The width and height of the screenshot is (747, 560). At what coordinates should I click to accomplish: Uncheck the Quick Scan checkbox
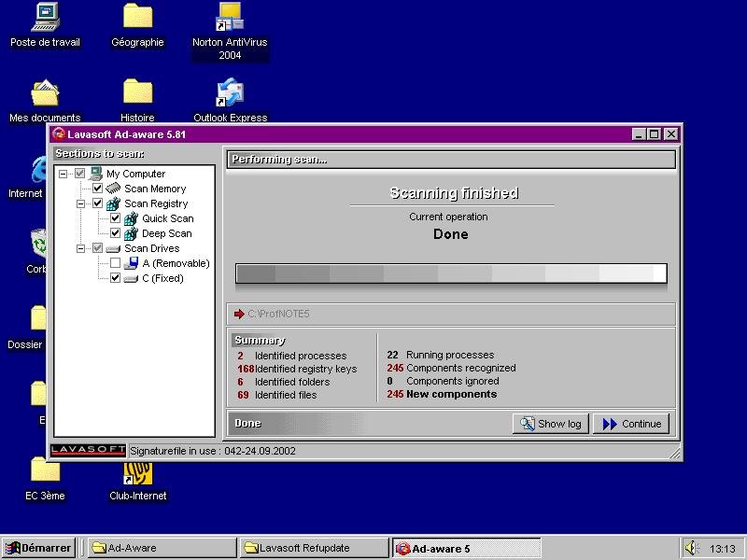point(115,218)
